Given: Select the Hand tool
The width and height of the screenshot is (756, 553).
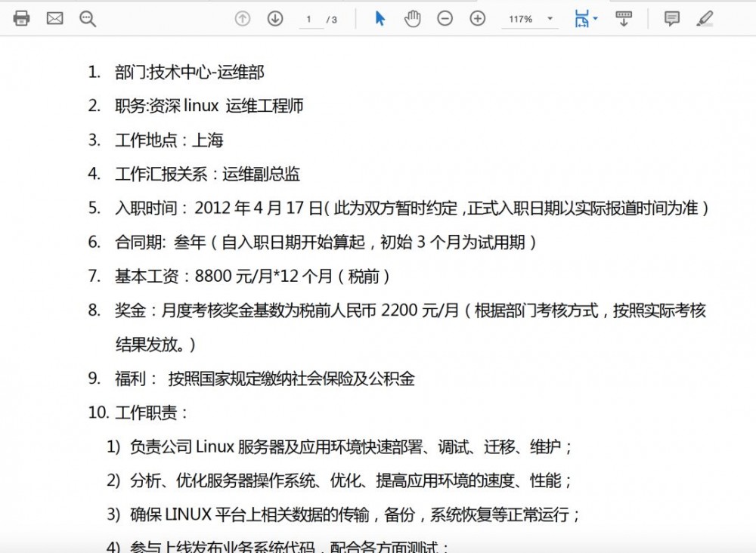Looking at the screenshot, I should pos(414,19).
